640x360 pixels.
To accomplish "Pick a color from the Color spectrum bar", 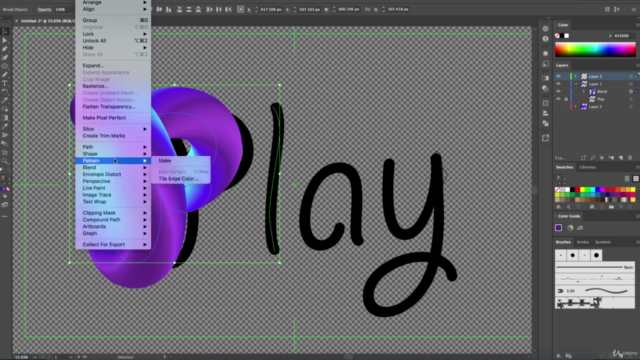I will coord(595,50).
